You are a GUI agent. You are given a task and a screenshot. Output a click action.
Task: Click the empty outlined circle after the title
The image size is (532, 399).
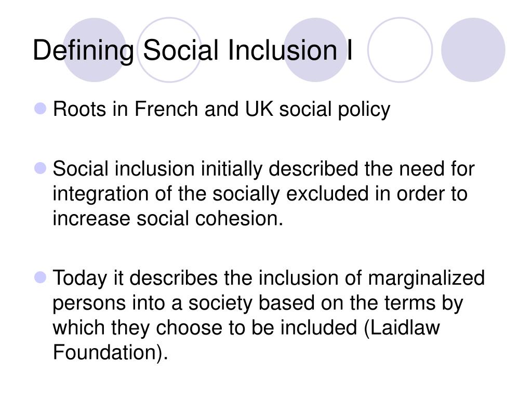pyautogui.click(x=400, y=50)
